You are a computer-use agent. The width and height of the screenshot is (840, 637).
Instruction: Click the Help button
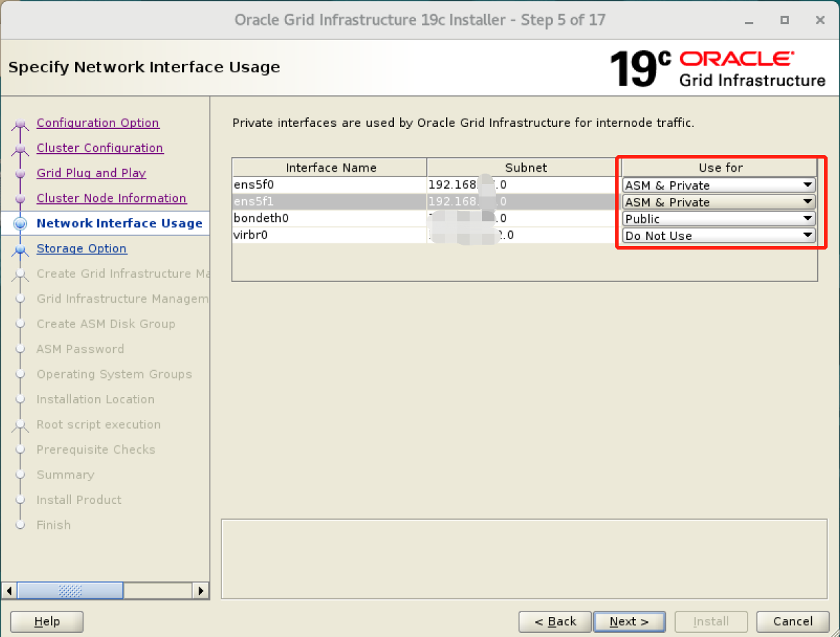point(47,621)
